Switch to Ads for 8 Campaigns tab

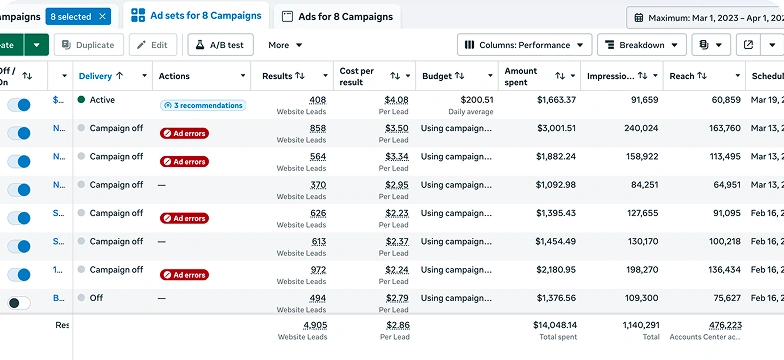coord(338,16)
